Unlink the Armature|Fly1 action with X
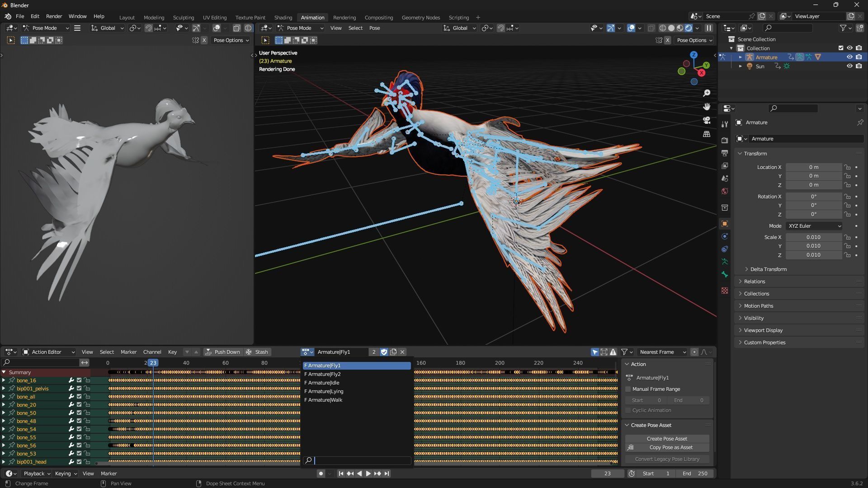The width and height of the screenshot is (868, 488). [x=402, y=352]
